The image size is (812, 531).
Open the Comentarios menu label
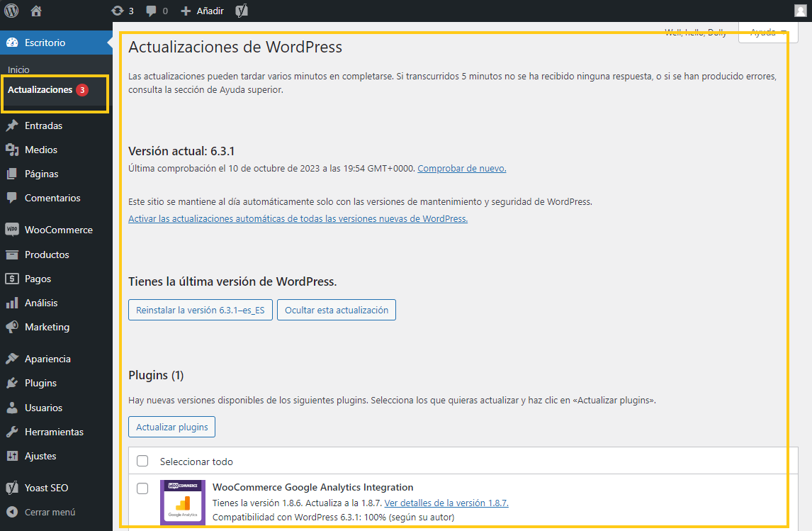[52, 198]
